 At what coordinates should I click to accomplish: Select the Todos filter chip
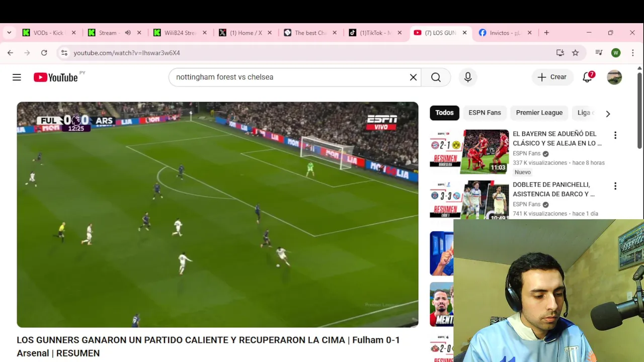(x=444, y=113)
